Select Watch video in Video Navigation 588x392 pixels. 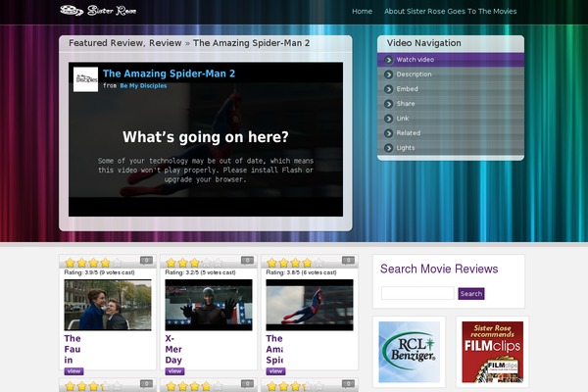(451, 60)
